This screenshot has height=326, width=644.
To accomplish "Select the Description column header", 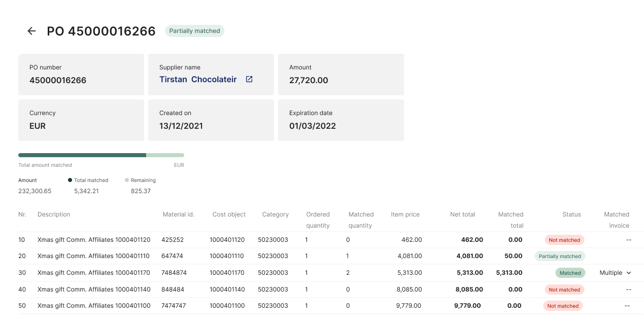I will [54, 214].
